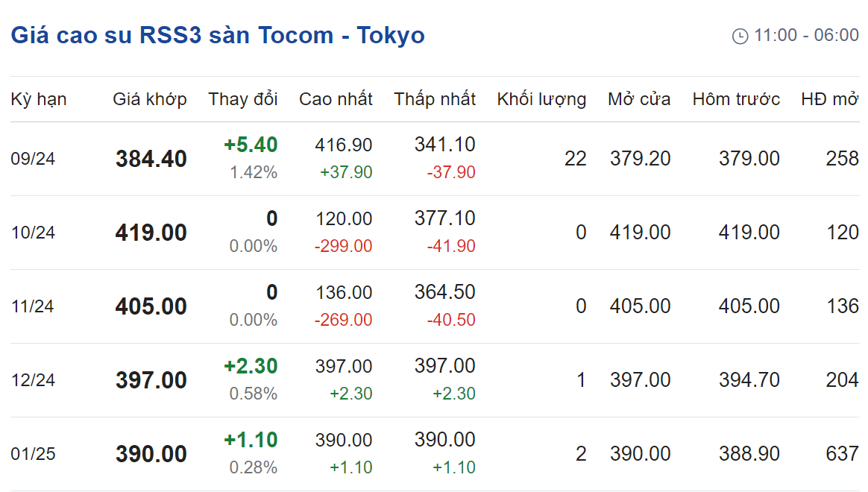868x492 pixels.
Task: Select the HĐ mở column header
Action: (x=830, y=99)
